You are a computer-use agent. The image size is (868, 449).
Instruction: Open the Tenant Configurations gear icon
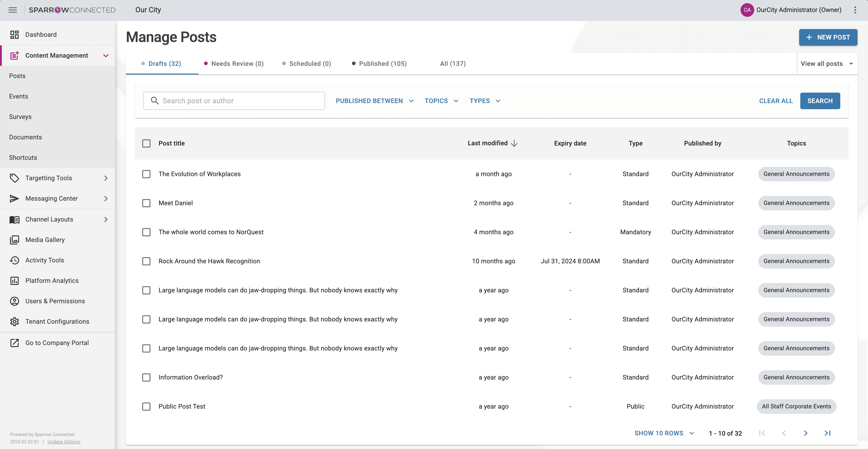pos(15,321)
